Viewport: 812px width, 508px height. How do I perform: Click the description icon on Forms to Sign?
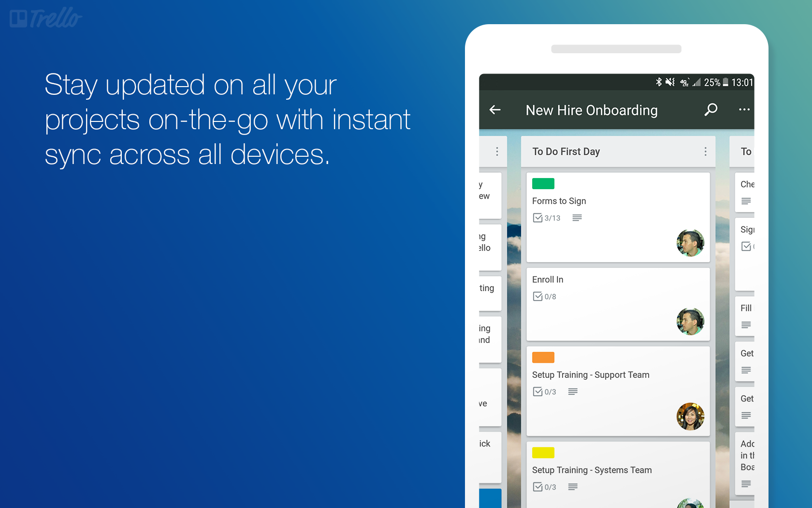tap(577, 218)
